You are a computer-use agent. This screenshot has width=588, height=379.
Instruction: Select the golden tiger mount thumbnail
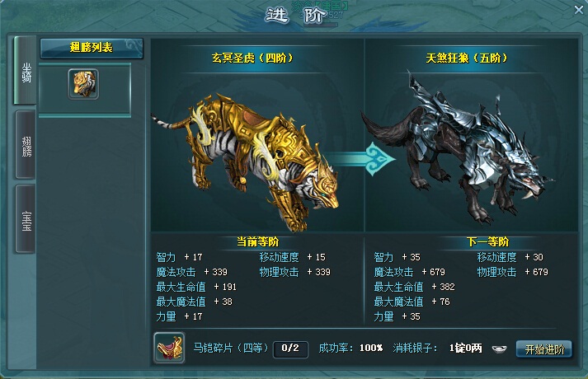(x=83, y=84)
